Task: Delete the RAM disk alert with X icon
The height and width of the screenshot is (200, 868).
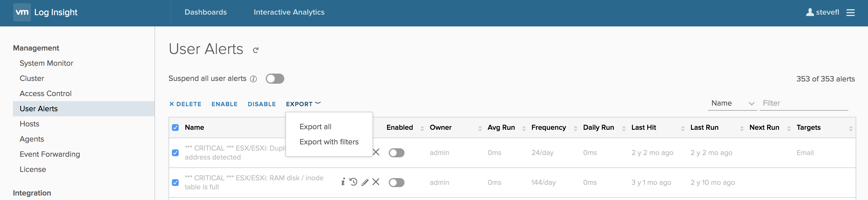Action: click(376, 182)
